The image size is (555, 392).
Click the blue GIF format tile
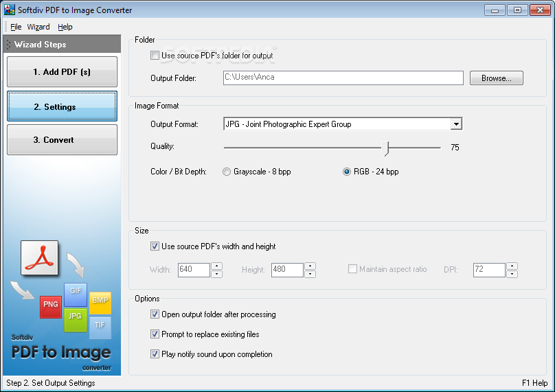pyautogui.click(x=76, y=295)
